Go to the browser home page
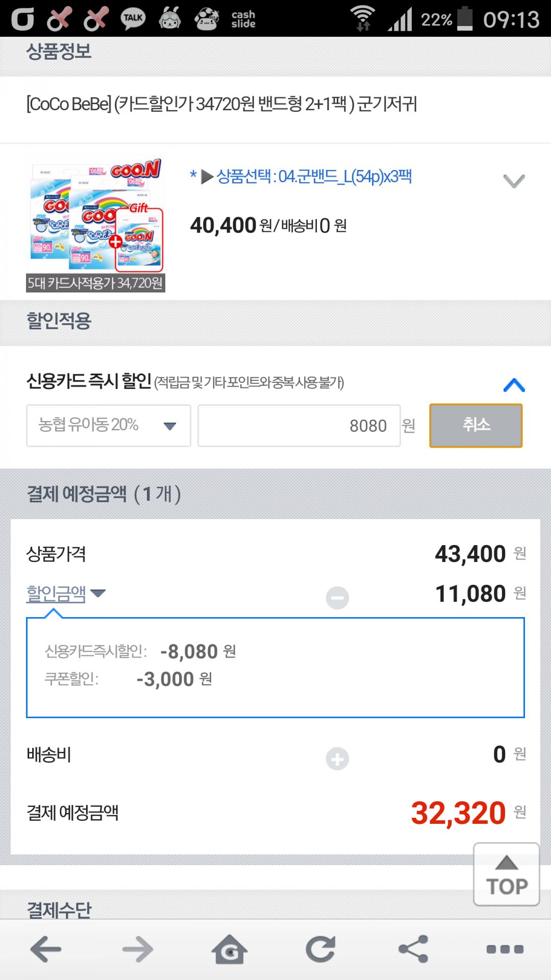 [230, 950]
